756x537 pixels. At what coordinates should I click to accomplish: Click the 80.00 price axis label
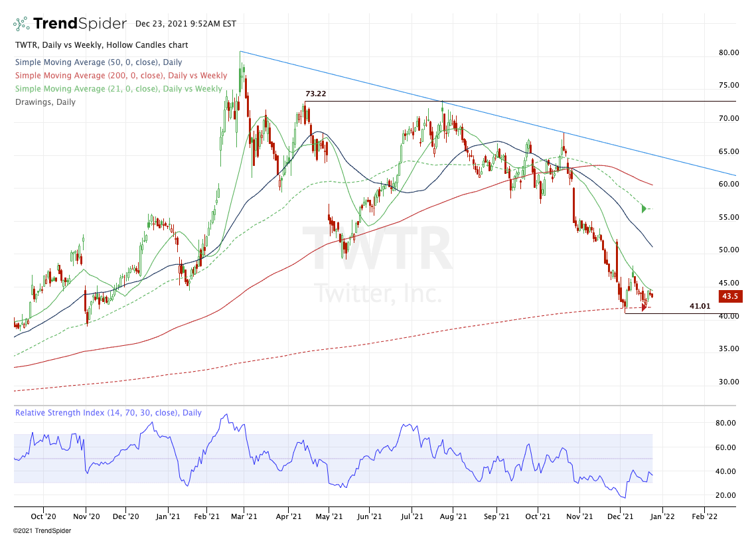point(729,52)
